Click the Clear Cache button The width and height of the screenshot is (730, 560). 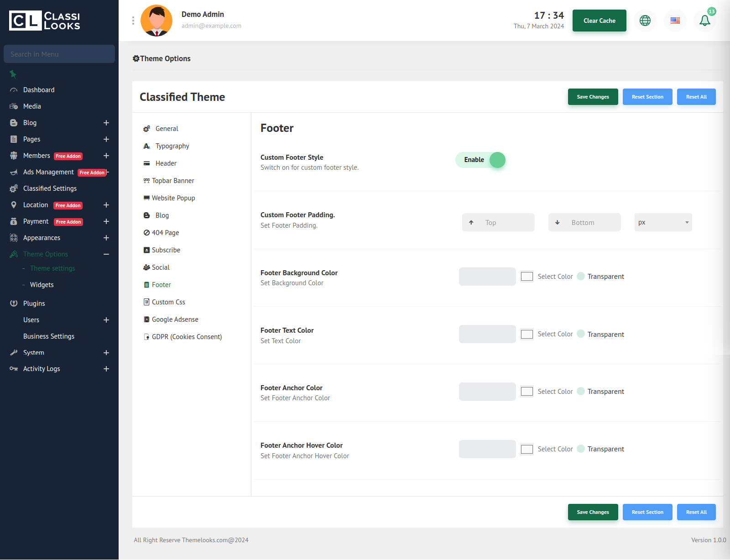pos(599,21)
